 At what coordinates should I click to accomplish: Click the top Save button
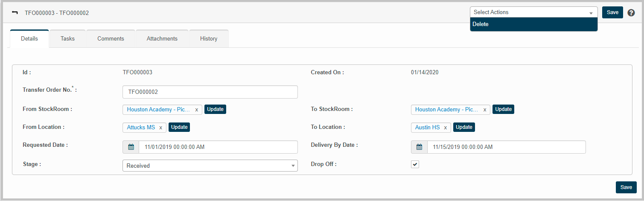(612, 12)
